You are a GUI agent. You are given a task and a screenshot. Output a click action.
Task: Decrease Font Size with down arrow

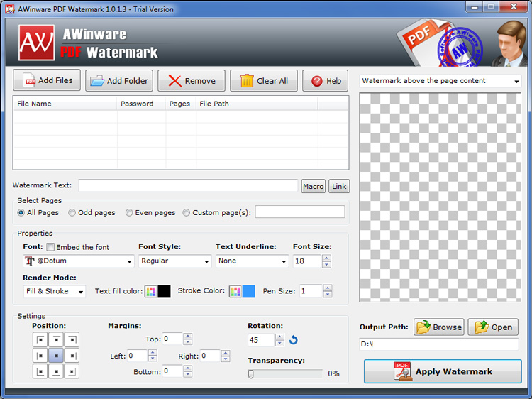click(x=326, y=265)
